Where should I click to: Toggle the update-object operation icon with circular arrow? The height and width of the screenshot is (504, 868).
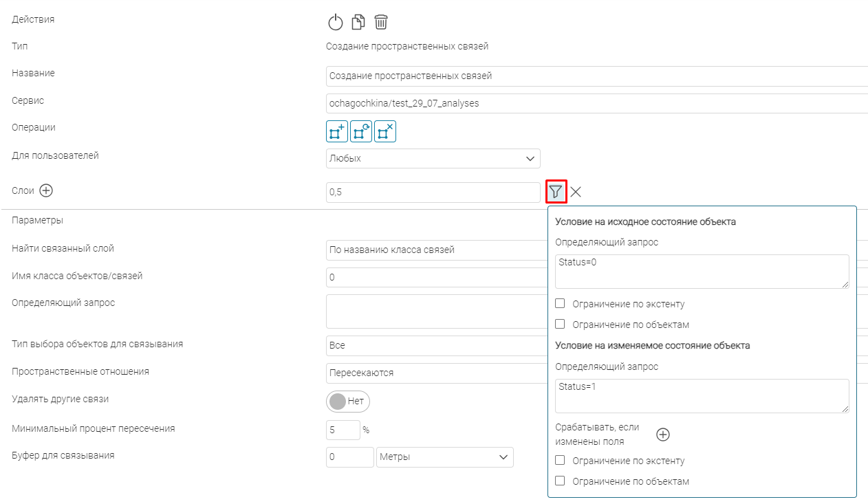(361, 131)
